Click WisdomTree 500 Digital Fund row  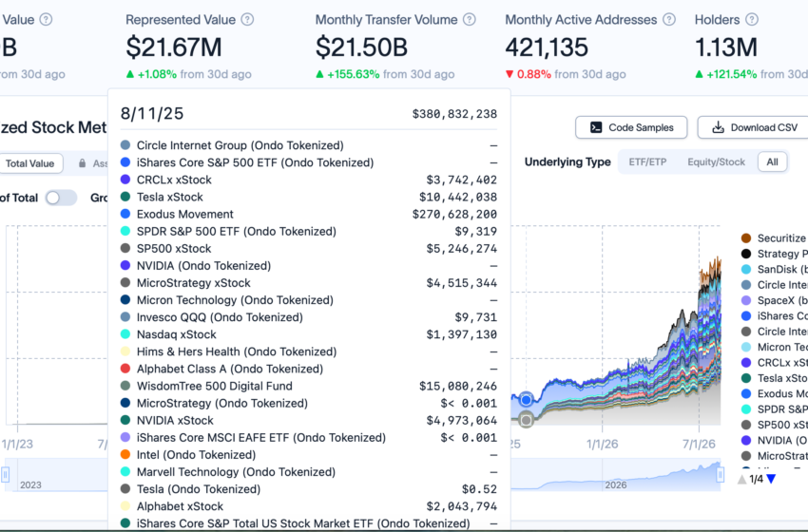[309, 386]
